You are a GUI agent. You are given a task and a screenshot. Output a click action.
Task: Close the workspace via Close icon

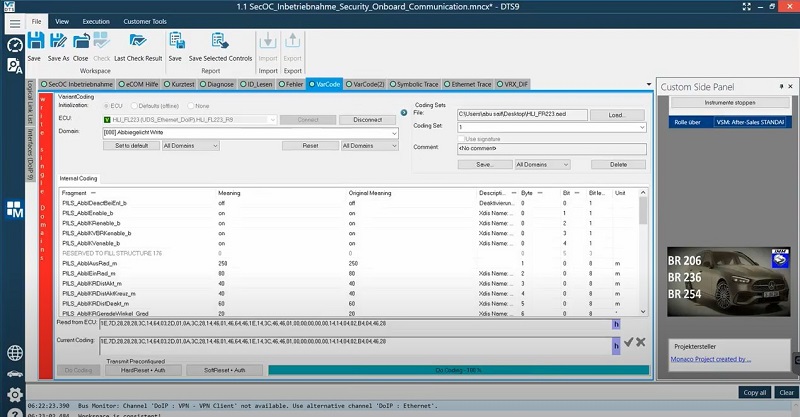click(80, 42)
